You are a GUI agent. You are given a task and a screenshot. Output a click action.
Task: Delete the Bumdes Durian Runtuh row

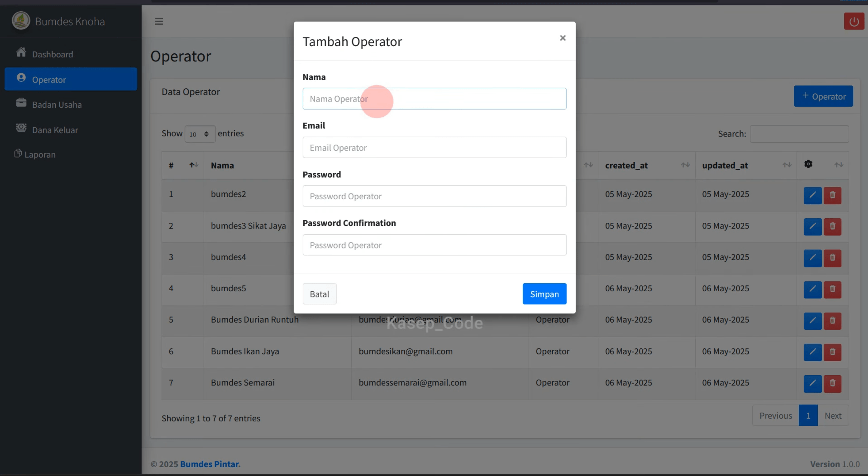(x=832, y=321)
